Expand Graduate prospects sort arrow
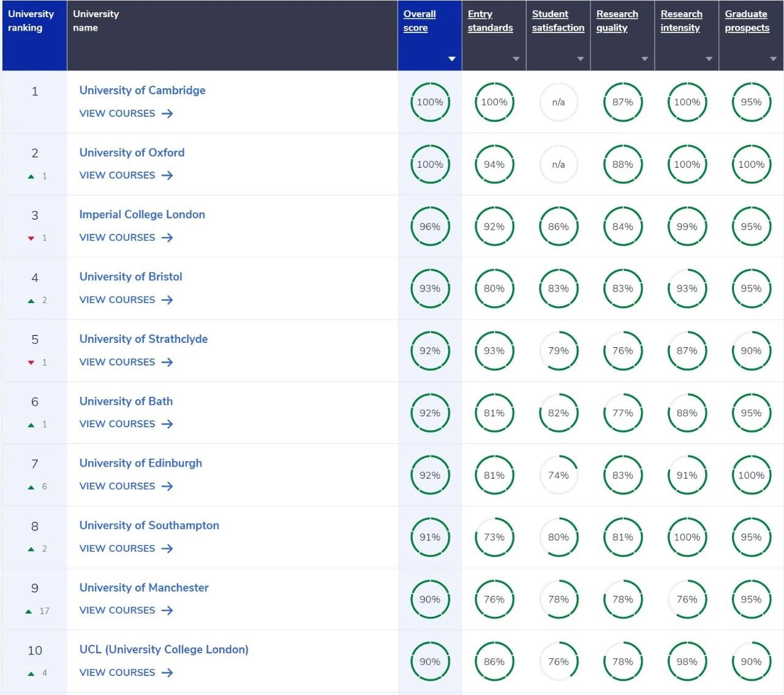 point(773,59)
